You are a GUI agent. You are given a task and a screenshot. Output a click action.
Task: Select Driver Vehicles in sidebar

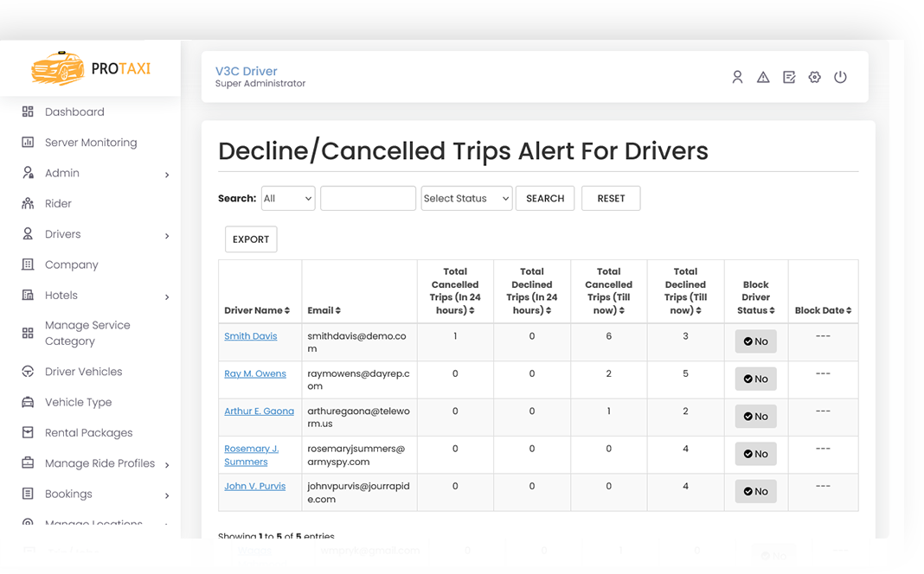84,372
